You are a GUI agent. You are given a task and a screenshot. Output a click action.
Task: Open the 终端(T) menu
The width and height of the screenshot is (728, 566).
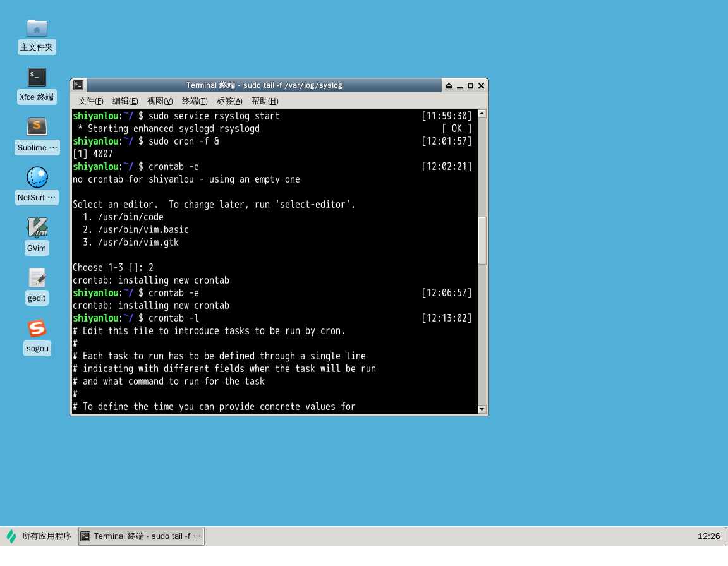[194, 101]
